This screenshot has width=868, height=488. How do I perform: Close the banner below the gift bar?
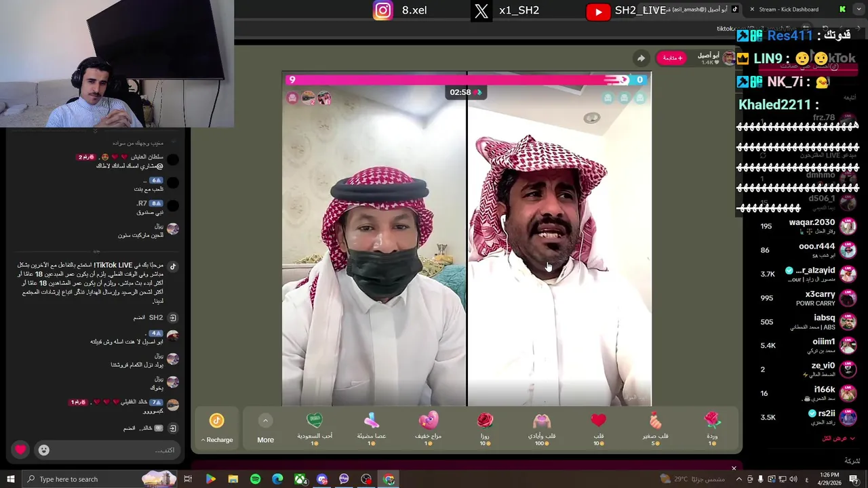[733, 468]
